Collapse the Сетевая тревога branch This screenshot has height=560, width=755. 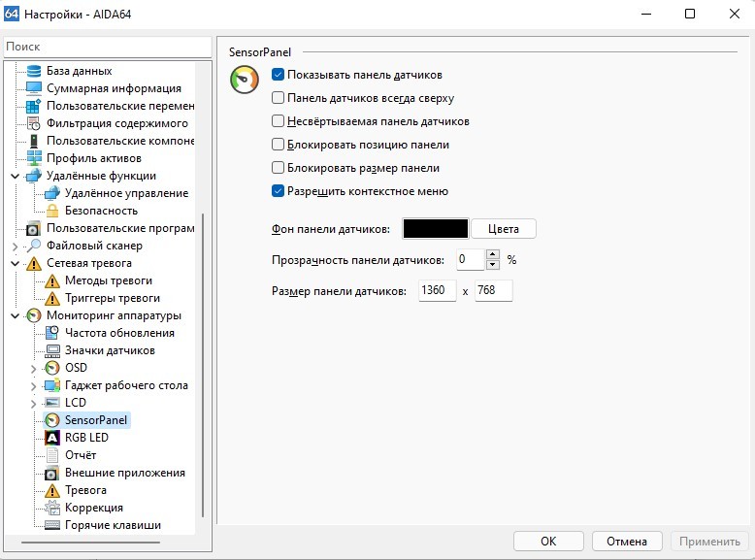pyautogui.click(x=15, y=263)
